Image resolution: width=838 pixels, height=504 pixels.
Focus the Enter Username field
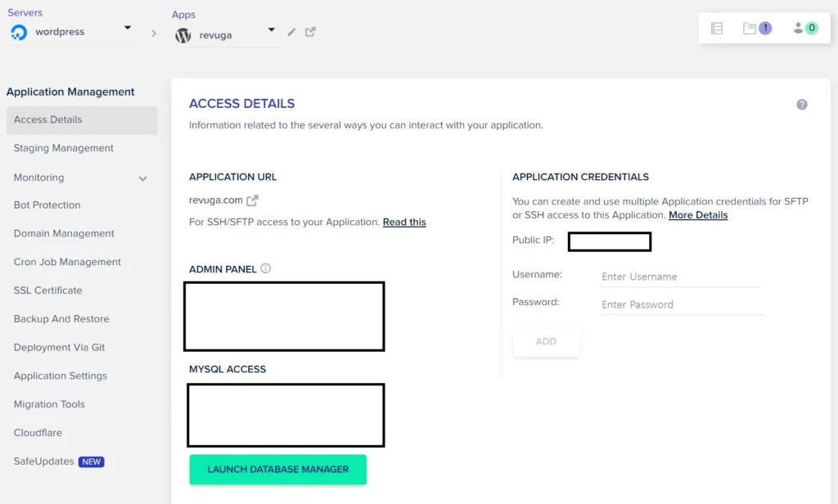(681, 277)
